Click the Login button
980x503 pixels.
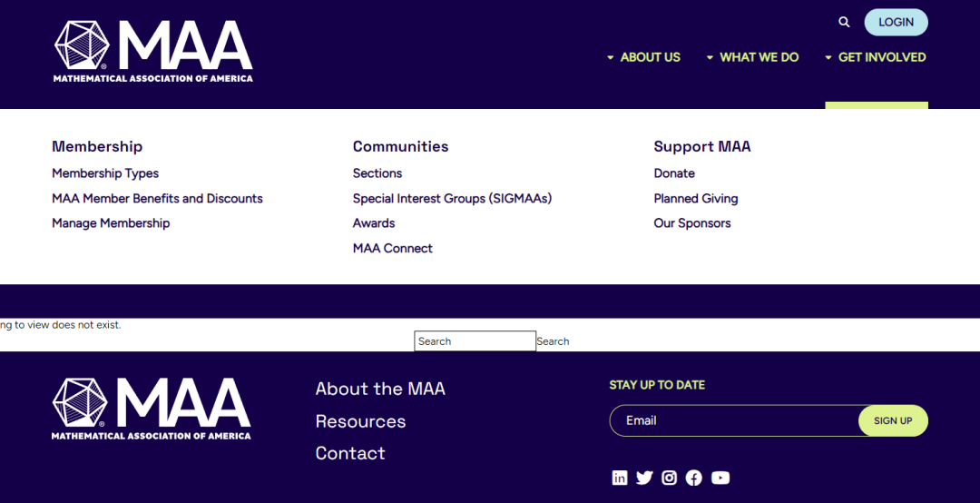pyautogui.click(x=896, y=23)
